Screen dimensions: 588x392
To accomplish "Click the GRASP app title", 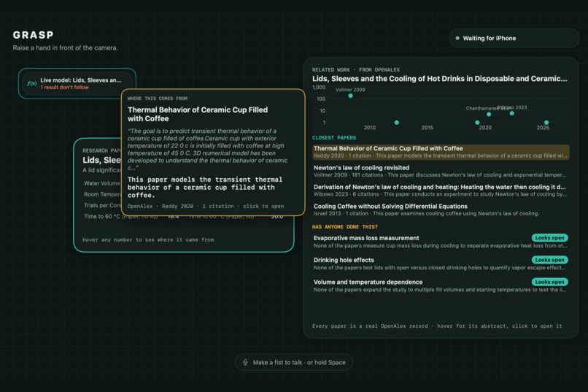I will pyautogui.click(x=33, y=35).
